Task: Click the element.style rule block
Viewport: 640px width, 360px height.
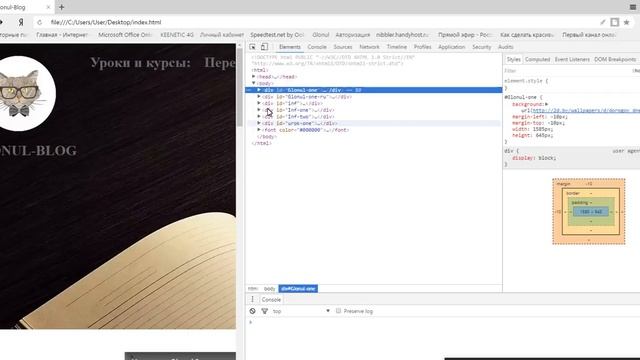Action: (571, 84)
